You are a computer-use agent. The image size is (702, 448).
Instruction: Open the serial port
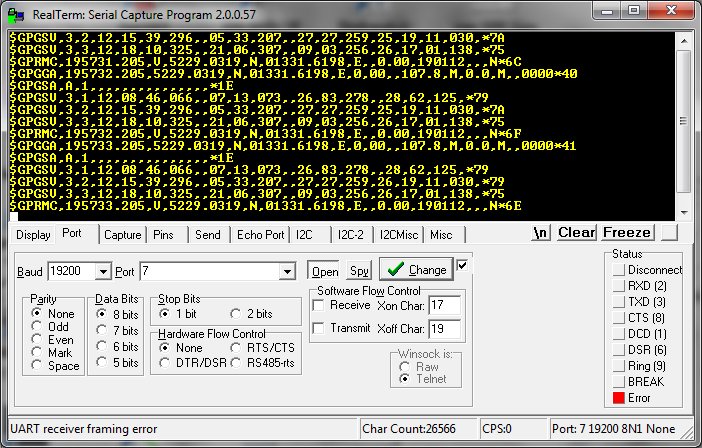324,271
